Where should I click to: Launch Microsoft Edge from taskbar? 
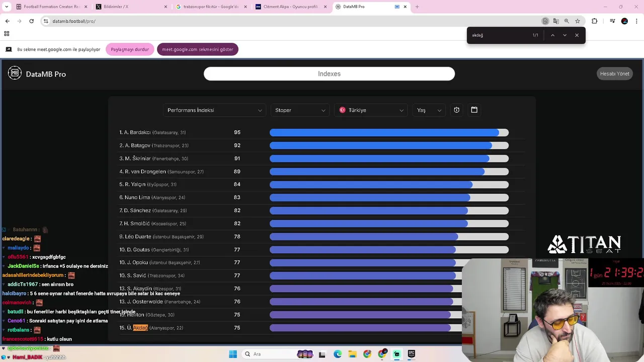pyautogui.click(x=337, y=354)
